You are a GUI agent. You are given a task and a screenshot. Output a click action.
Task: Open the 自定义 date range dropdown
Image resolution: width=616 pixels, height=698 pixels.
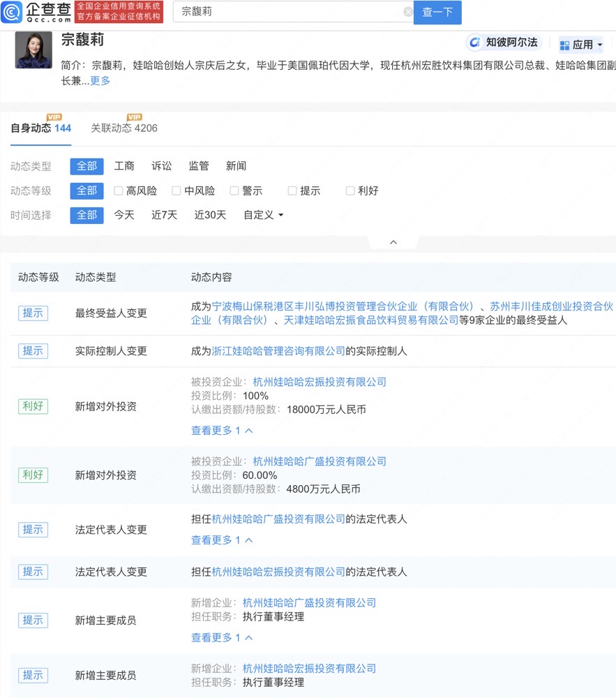point(263,215)
